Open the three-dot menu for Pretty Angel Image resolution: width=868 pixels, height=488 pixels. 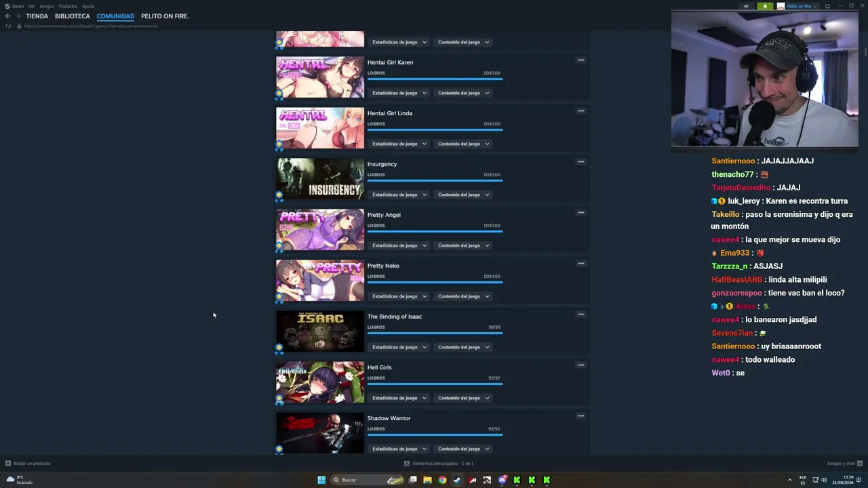pyautogui.click(x=580, y=213)
